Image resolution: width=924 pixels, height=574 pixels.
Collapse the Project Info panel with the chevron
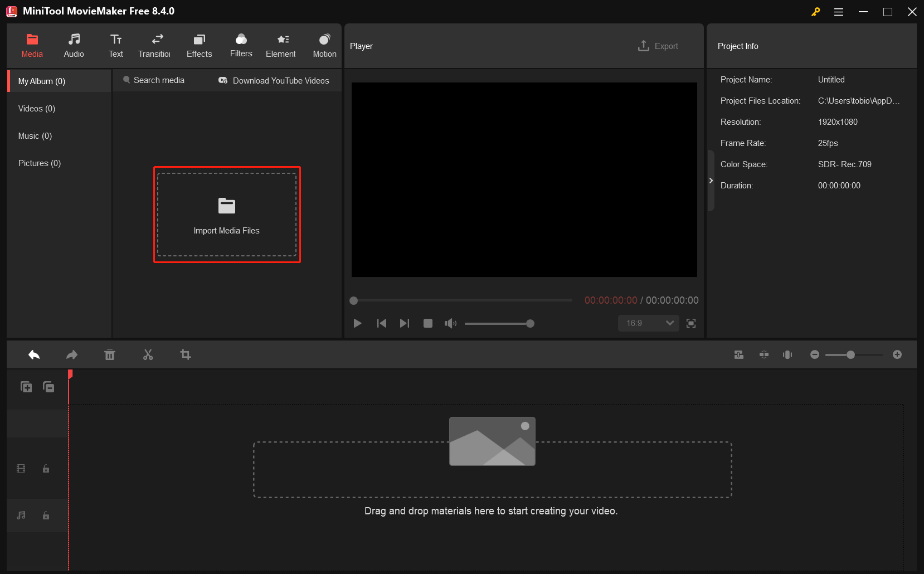tap(711, 181)
